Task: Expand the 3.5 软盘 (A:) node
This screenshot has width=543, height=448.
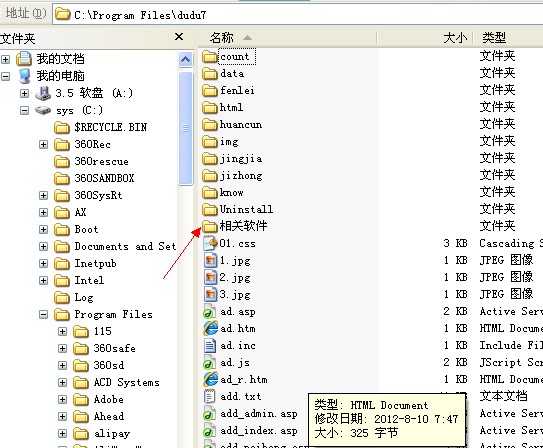Action: [x=24, y=93]
